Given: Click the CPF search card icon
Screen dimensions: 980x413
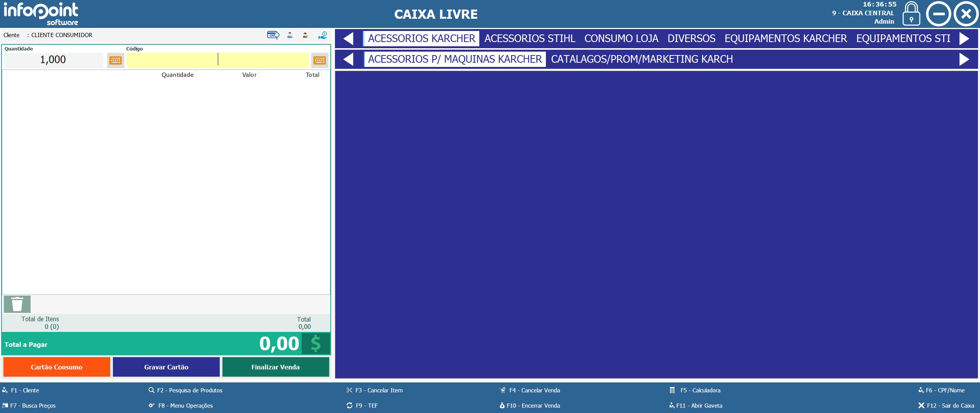Looking at the screenshot, I should pos(273,35).
